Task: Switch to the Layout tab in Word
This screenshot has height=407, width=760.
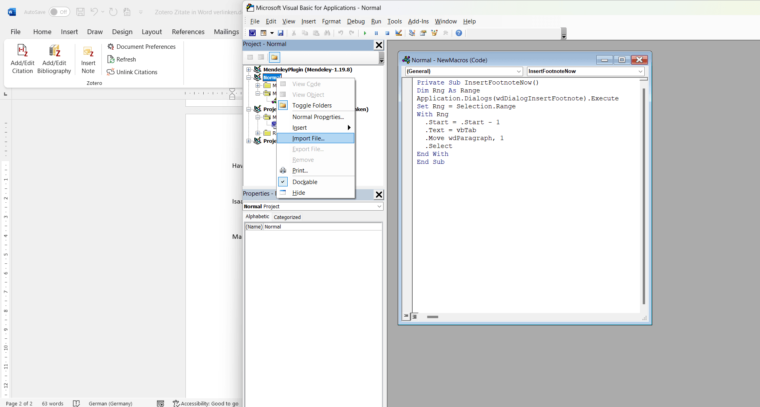Action: (x=151, y=31)
